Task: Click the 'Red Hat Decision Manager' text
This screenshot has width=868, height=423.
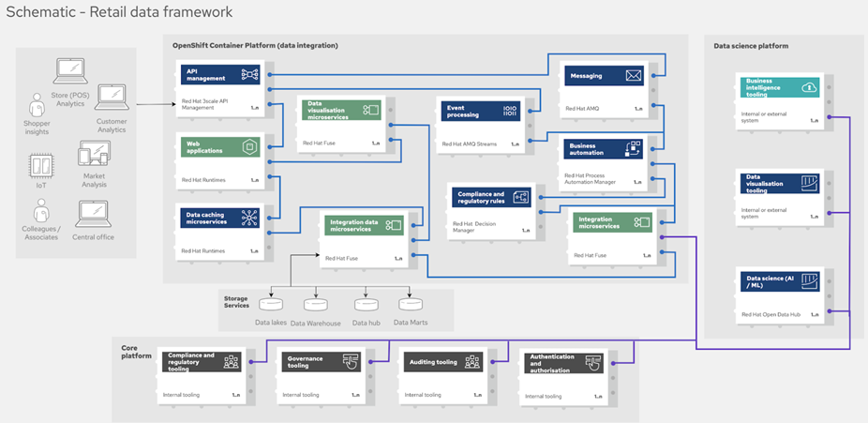Action: (x=474, y=226)
